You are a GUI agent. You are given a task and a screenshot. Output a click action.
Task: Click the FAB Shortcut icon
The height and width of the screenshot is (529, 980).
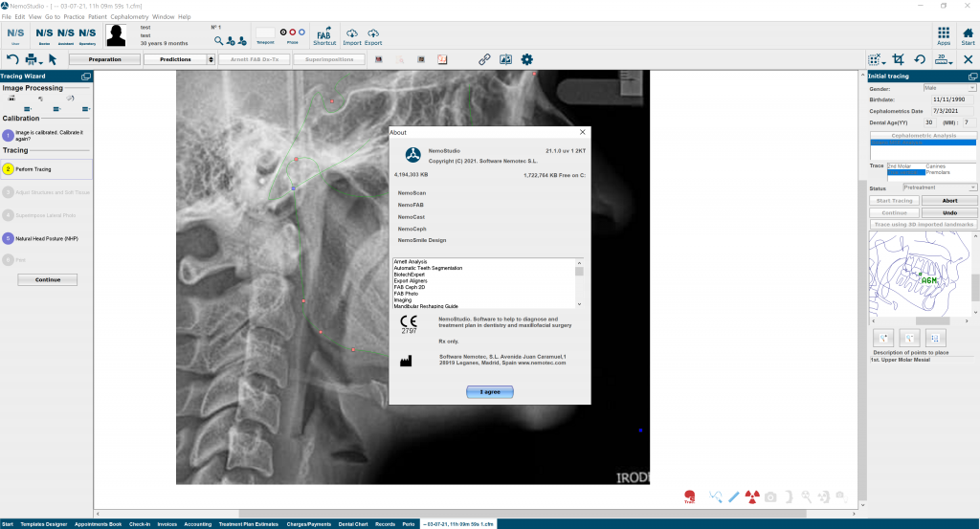(324, 34)
